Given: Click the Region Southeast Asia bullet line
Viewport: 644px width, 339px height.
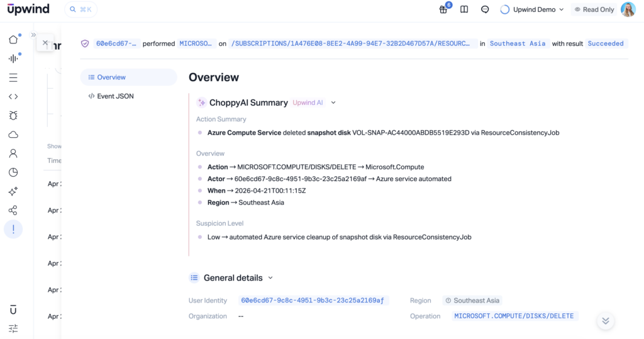Looking at the screenshot, I should (x=246, y=203).
